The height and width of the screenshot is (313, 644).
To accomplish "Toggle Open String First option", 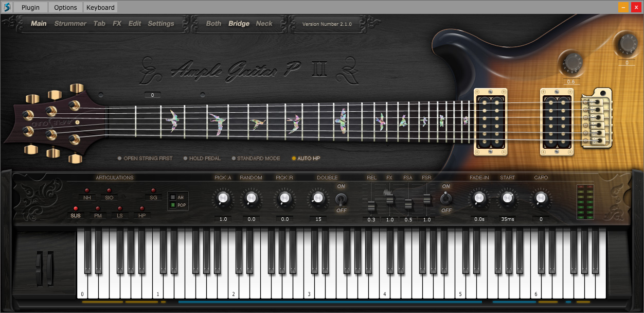I will (145, 159).
